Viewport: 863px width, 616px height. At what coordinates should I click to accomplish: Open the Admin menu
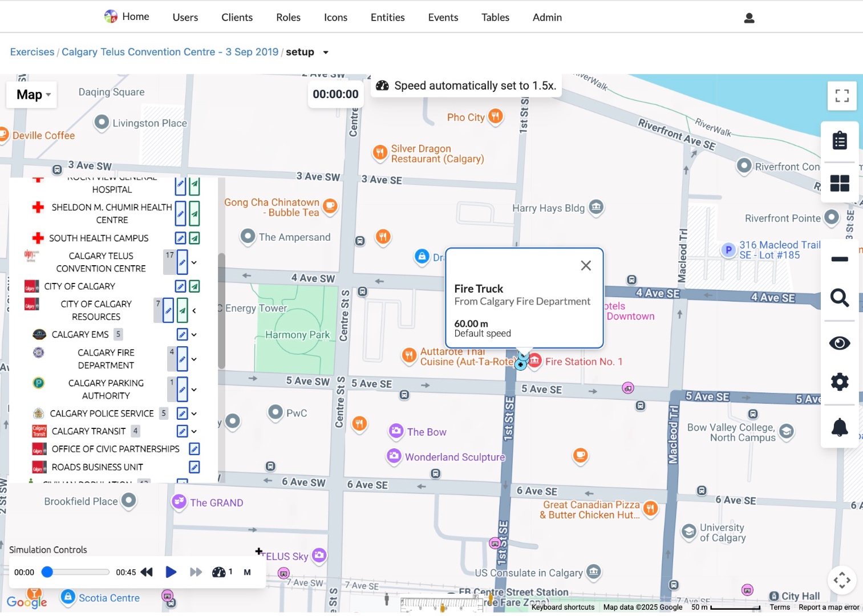pyautogui.click(x=547, y=17)
